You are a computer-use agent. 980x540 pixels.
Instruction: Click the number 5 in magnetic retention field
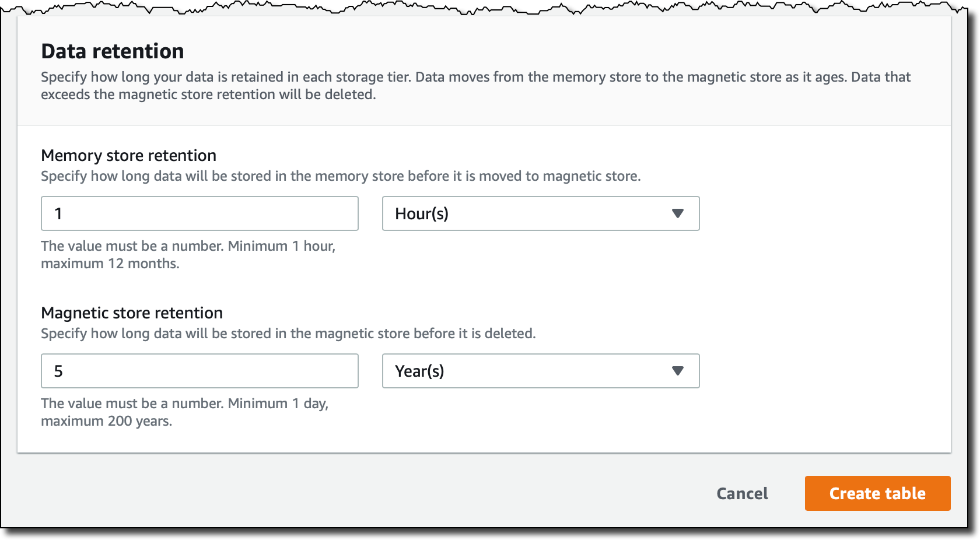tap(58, 371)
